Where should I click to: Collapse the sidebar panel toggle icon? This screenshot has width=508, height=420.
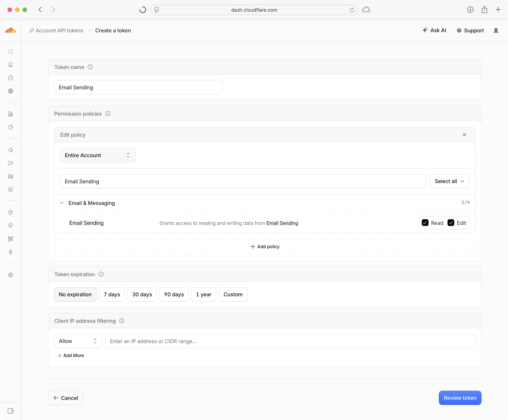(11, 411)
